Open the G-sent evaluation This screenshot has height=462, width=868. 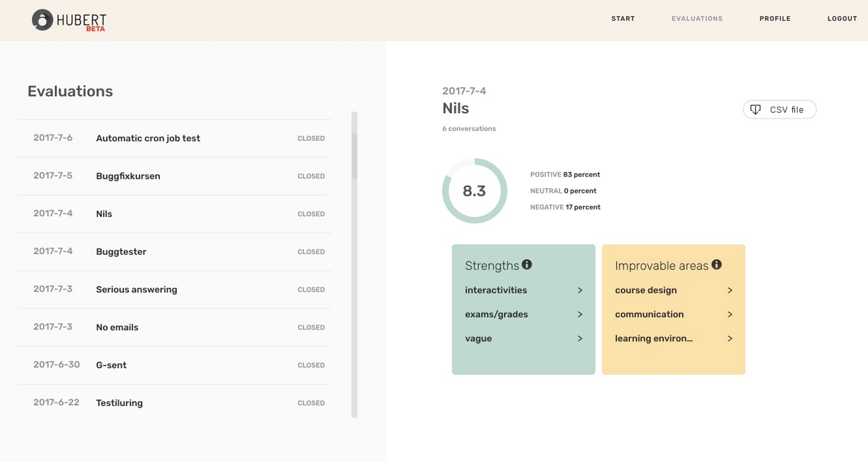click(175, 365)
